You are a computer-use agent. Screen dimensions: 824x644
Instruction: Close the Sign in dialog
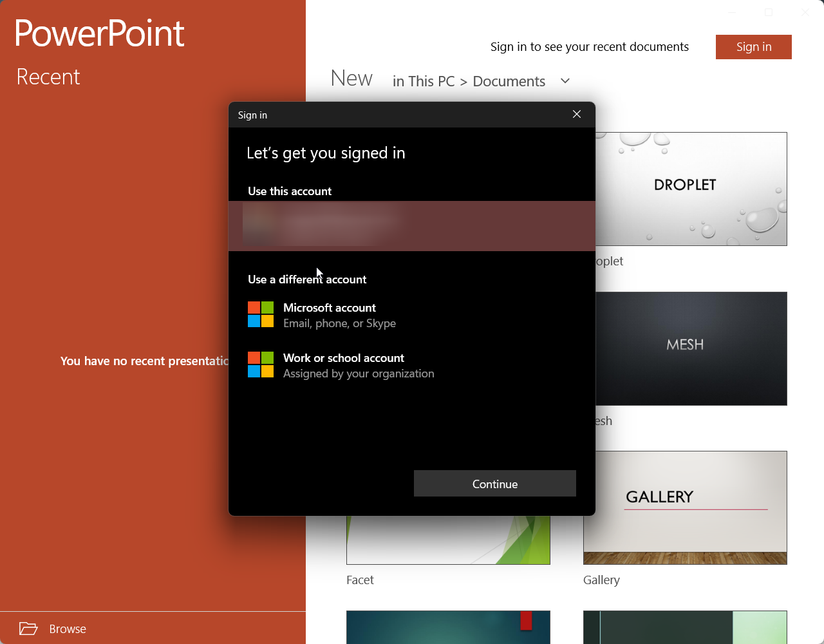(x=577, y=114)
